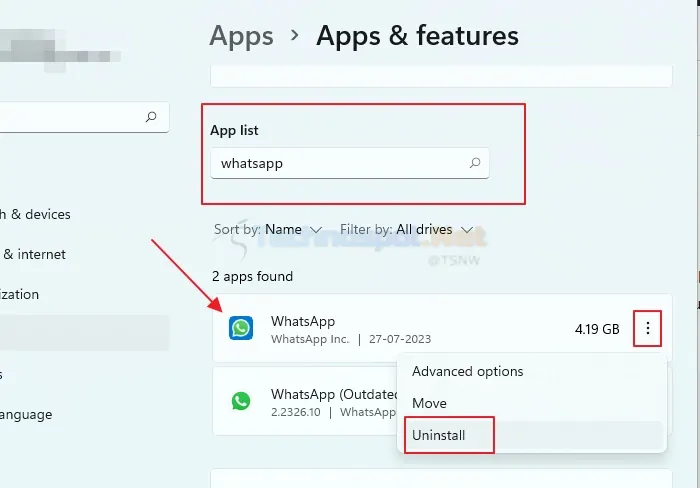Viewport: 700px width, 488px height.
Task: Open the '& internet' sidebar section
Action: coord(33,254)
